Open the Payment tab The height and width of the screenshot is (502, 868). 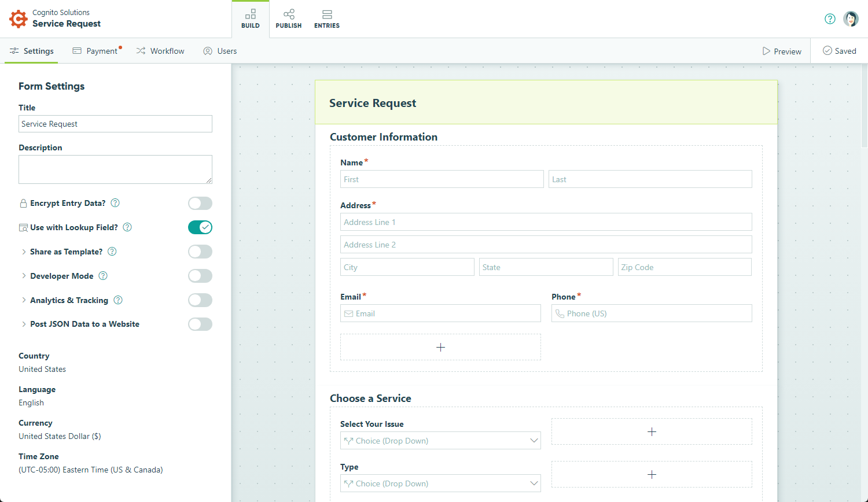97,51
